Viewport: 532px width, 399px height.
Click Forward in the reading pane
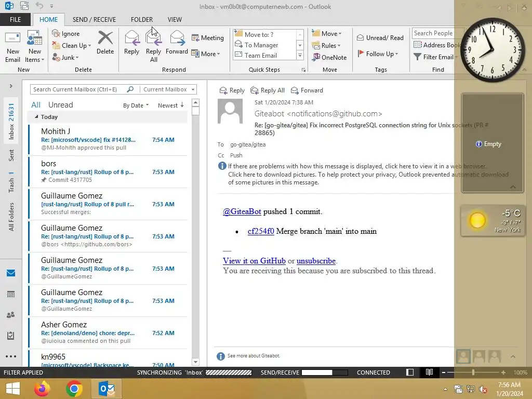click(x=307, y=90)
